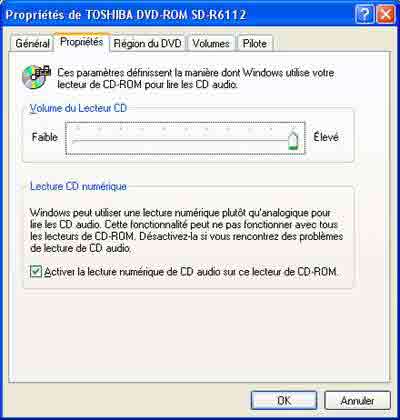Click the CD volume slider thumb
Image resolution: width=400 pixels, height=420 pixels.
coord(293,140)
